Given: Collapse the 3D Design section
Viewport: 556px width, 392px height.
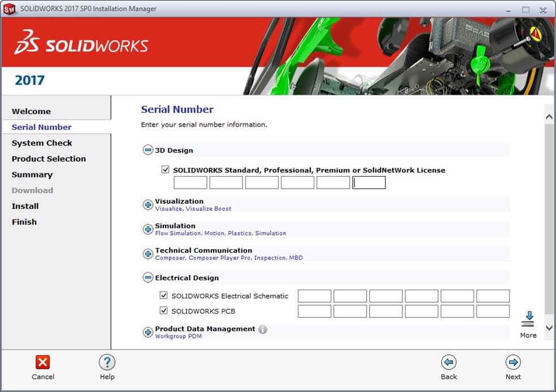Looking at the screenshot, I should (x=148, y=150).
